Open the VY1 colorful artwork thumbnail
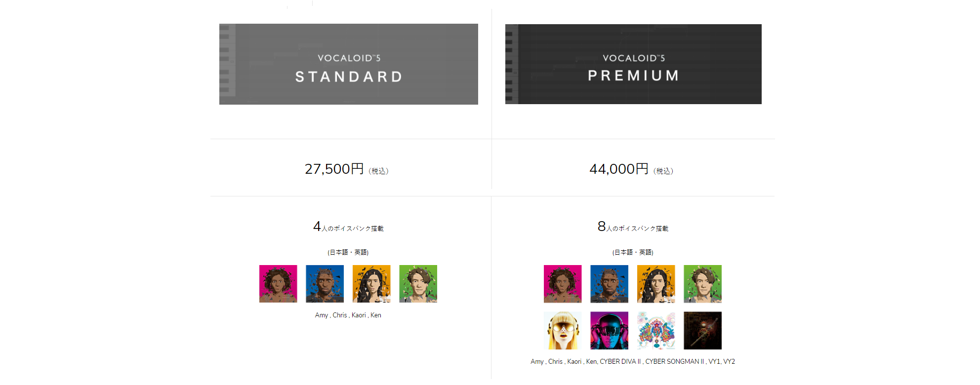Viewport: 980px width, 385px height. pyautogui.click(x=656, y=330)
